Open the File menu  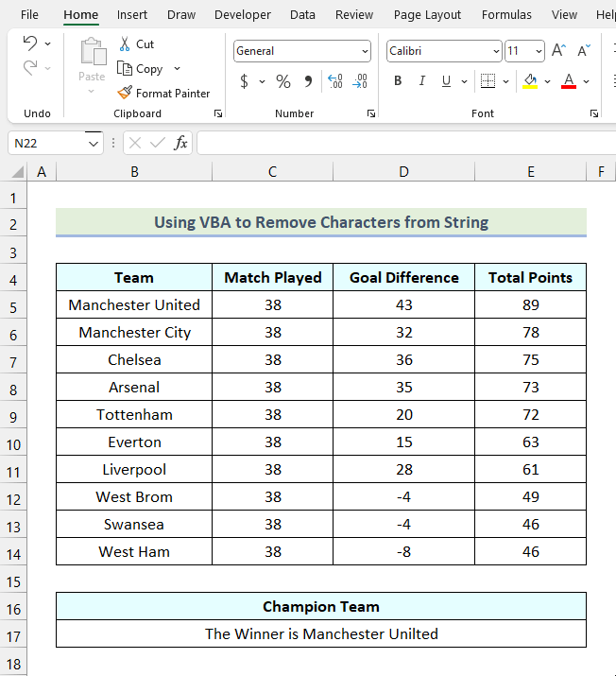29,15
